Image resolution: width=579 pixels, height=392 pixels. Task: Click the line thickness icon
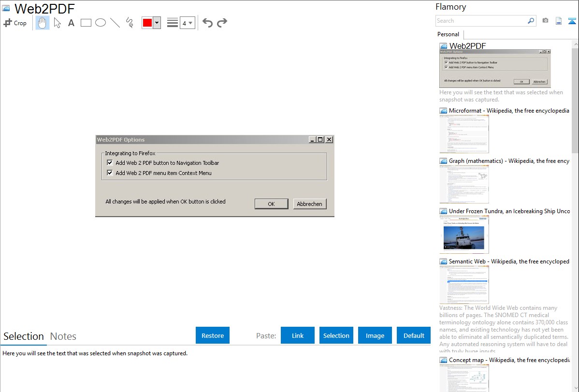(x=173, y=23)
